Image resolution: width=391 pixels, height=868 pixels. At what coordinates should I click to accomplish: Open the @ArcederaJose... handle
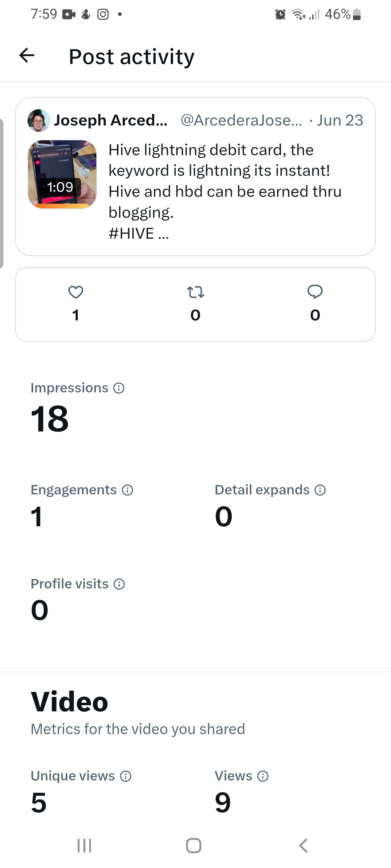coord(241,120)
